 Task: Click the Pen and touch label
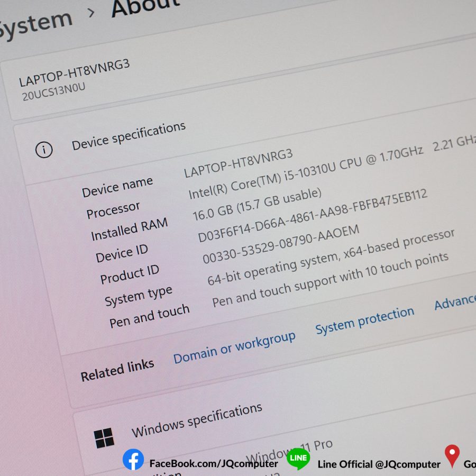(x=149, y=316)
